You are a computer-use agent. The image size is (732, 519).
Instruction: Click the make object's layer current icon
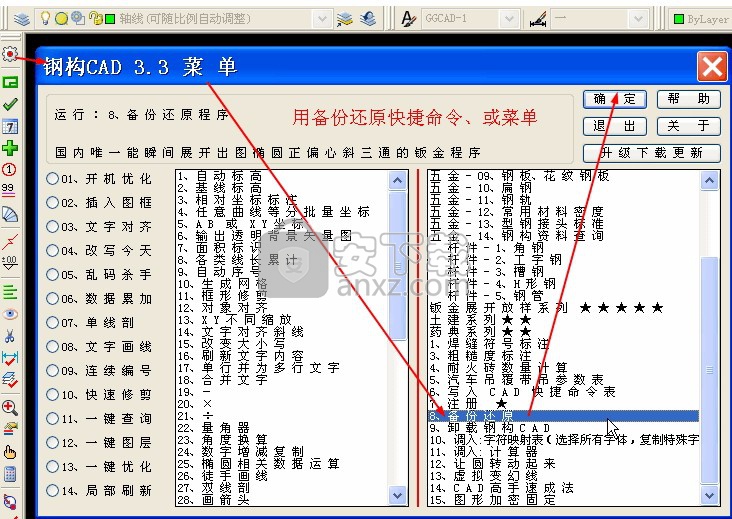pyautogui.click(x=345, y=19)
